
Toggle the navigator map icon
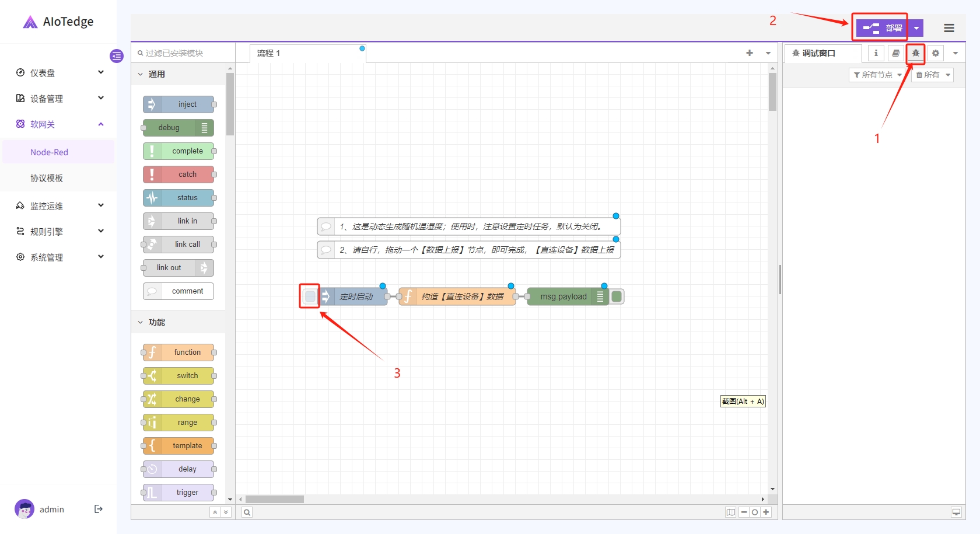click(730, 512)
